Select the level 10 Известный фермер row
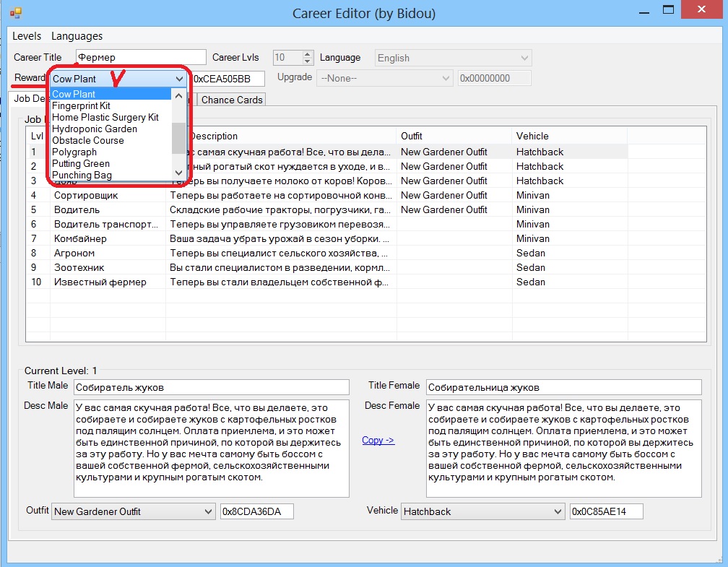 click(x=100, y=282)
